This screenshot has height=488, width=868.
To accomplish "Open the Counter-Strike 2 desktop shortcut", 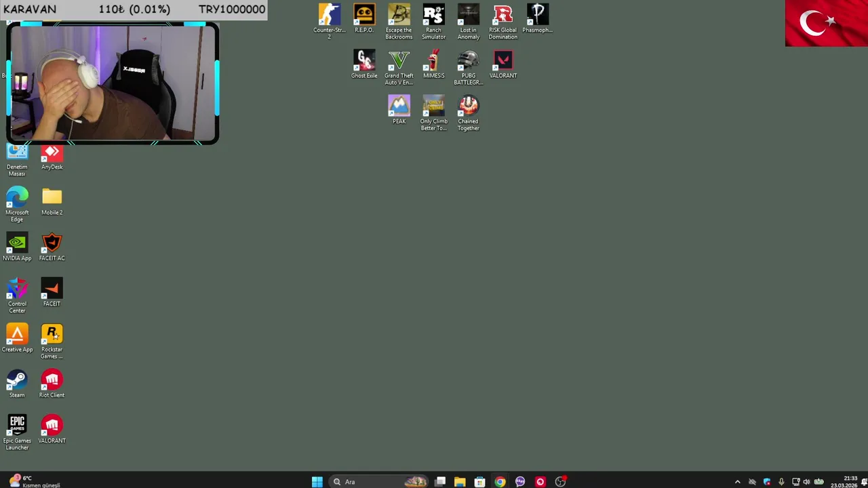I will tap(330, 22).
